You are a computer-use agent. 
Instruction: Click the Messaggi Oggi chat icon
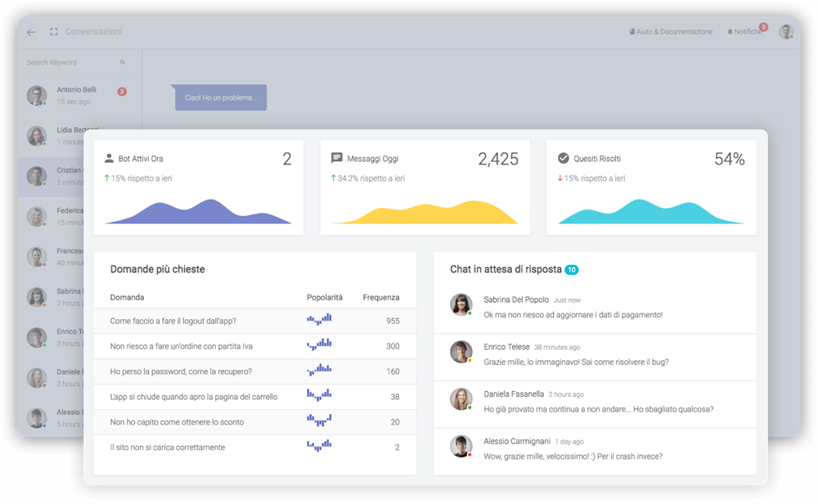337,158
